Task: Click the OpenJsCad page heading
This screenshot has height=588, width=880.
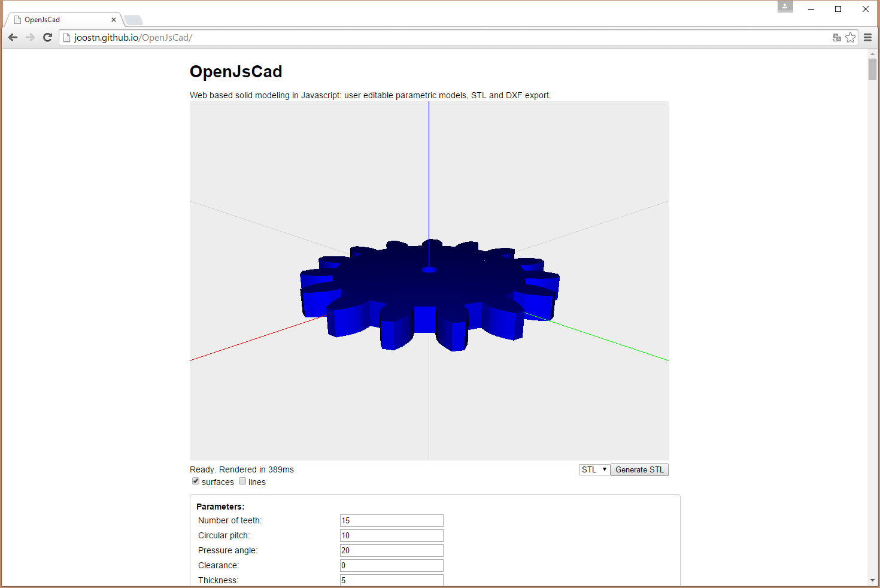Action: point(236,71)
